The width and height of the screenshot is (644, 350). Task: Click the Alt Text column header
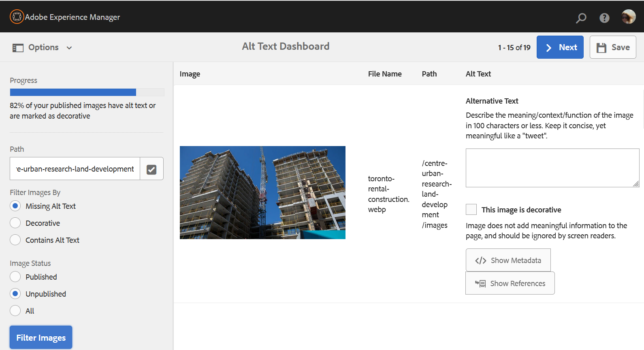(478, 74)
